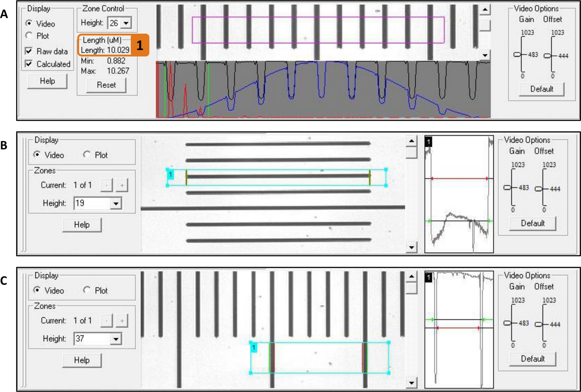Open the Height dropdown showing 26
The height and width of the screenshot is (392, 581).
pos(126,23)
